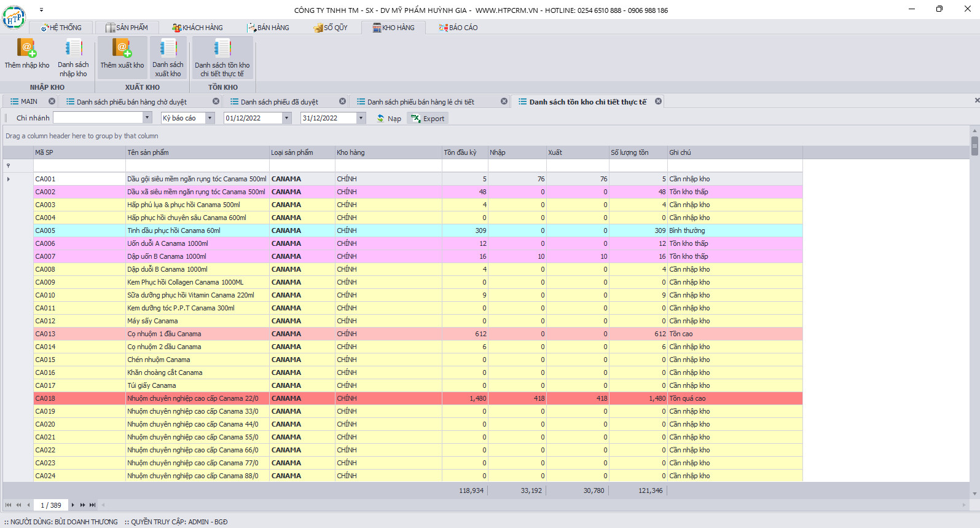
Task: Sort by the Tồn đầu kỳ column header
Action: click(465, 152)
